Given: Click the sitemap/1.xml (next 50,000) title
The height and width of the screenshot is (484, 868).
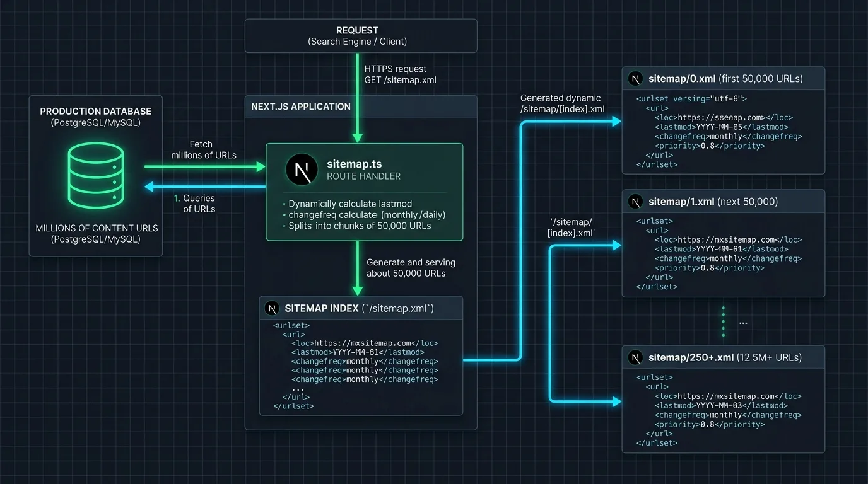Looking at the screenshot, I should click(713, 202).
